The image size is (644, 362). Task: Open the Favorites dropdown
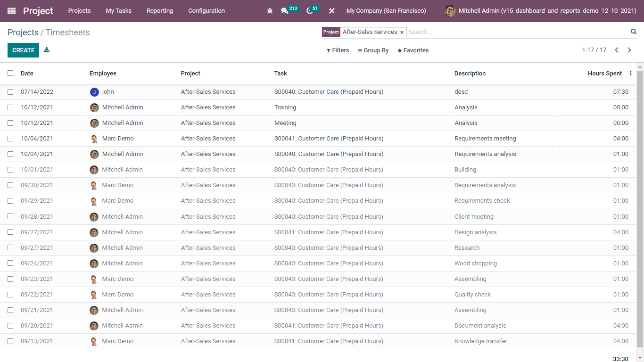click(x=413, y=50)
